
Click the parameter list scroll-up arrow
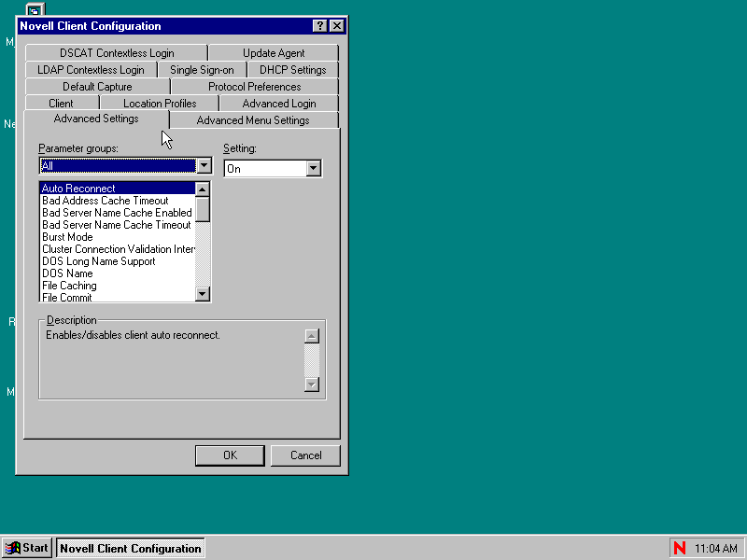point(203,189)
